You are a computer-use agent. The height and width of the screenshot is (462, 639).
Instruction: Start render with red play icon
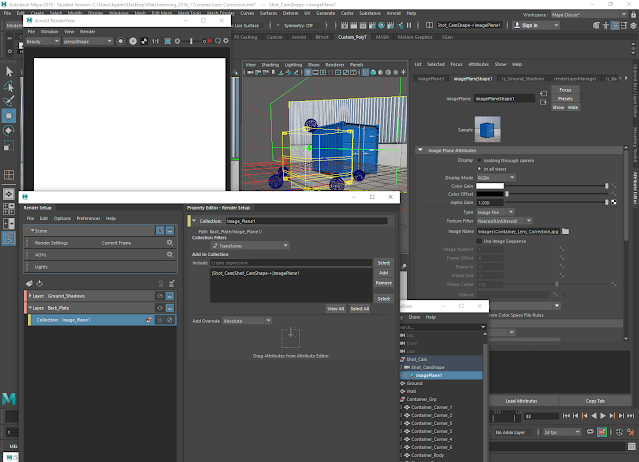point(209,41)
